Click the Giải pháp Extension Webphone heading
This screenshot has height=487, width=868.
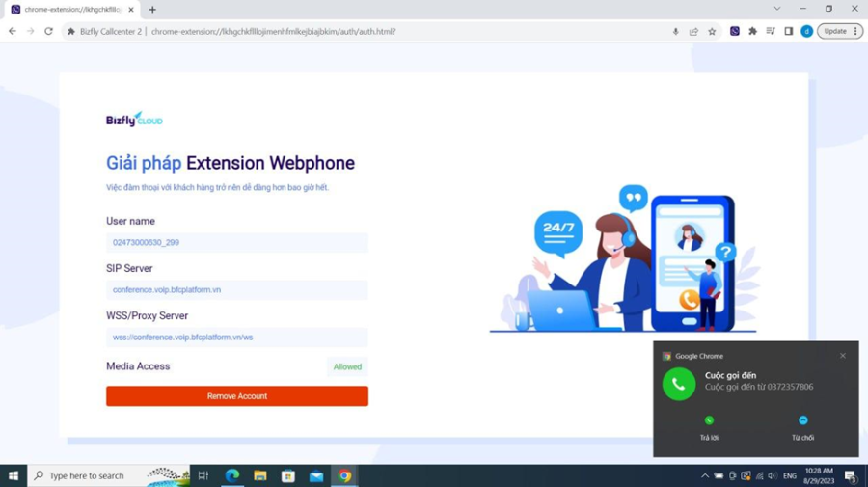click(x=231, y=163)
